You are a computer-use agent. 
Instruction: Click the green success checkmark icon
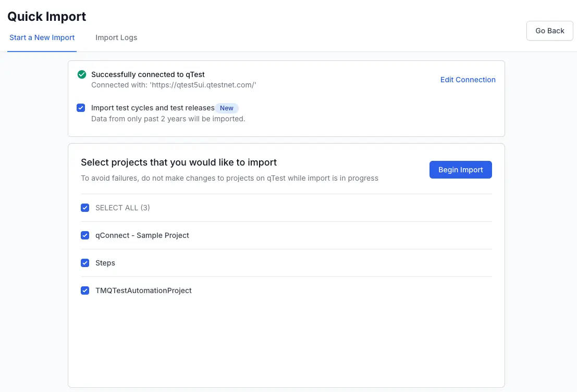[81, 74]
